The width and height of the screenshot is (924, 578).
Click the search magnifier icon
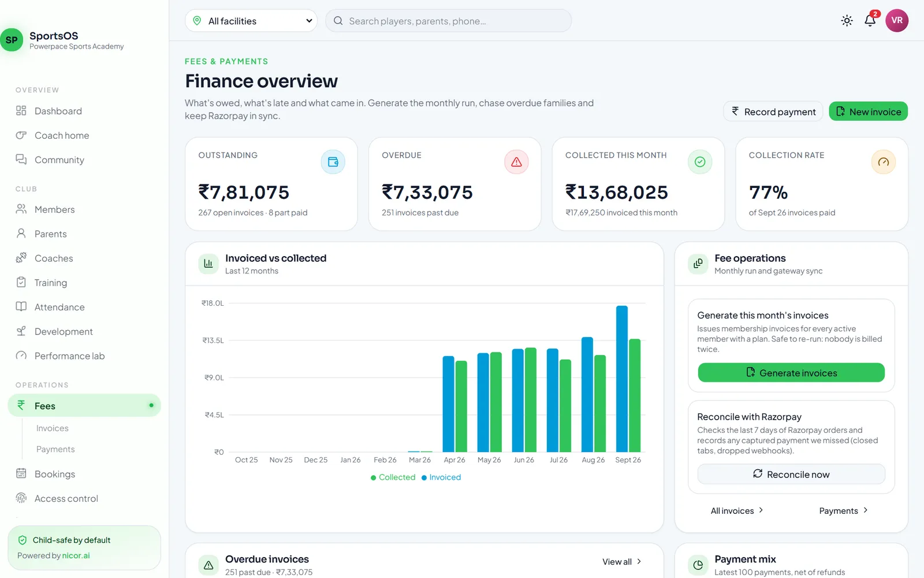tap(338, 21)
